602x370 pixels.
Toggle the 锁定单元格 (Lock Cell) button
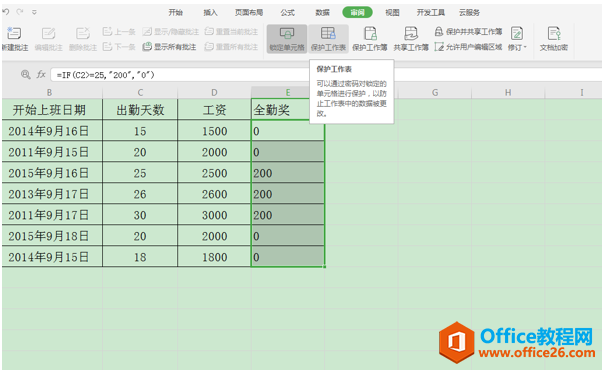coord(287,39)
